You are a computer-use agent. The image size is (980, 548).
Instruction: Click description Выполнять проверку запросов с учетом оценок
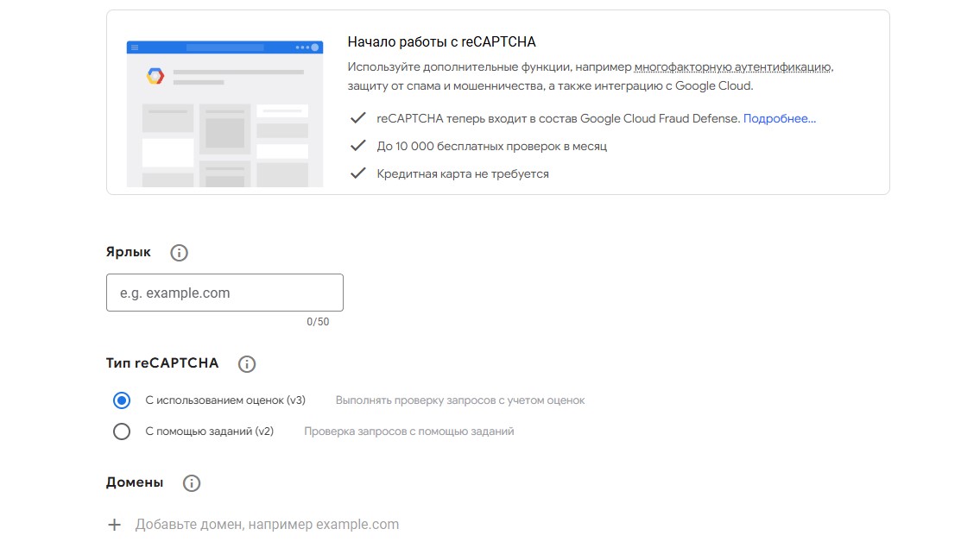pos(460,400)
